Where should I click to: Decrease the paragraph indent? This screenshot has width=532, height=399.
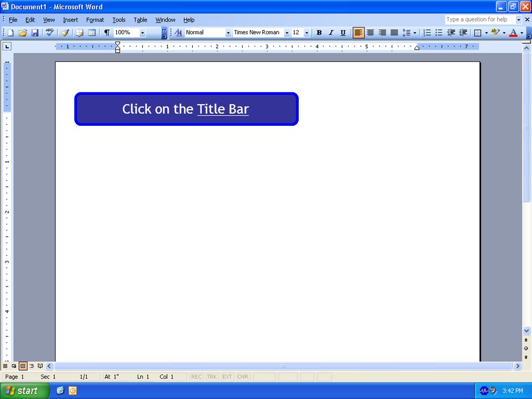pyautogui.click(x=451, y=33)
